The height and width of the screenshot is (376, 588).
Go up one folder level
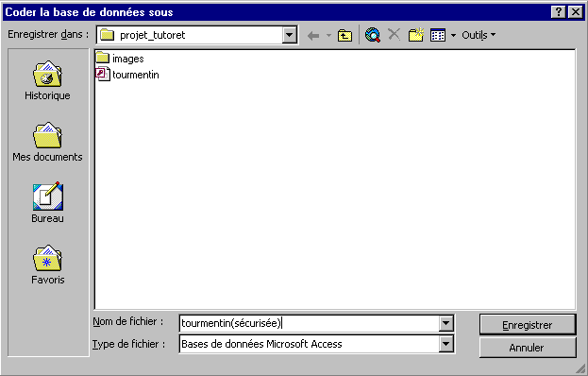pos(344,36)
